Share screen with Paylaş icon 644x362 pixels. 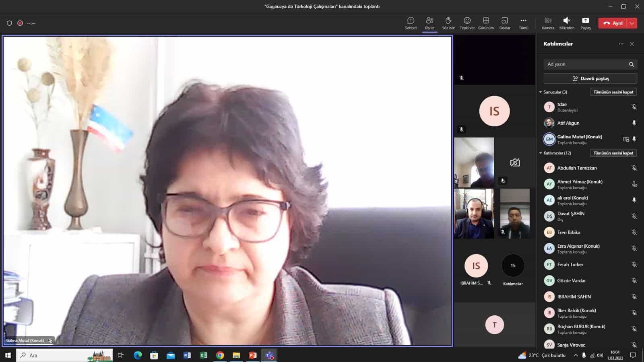coord(585,23)
